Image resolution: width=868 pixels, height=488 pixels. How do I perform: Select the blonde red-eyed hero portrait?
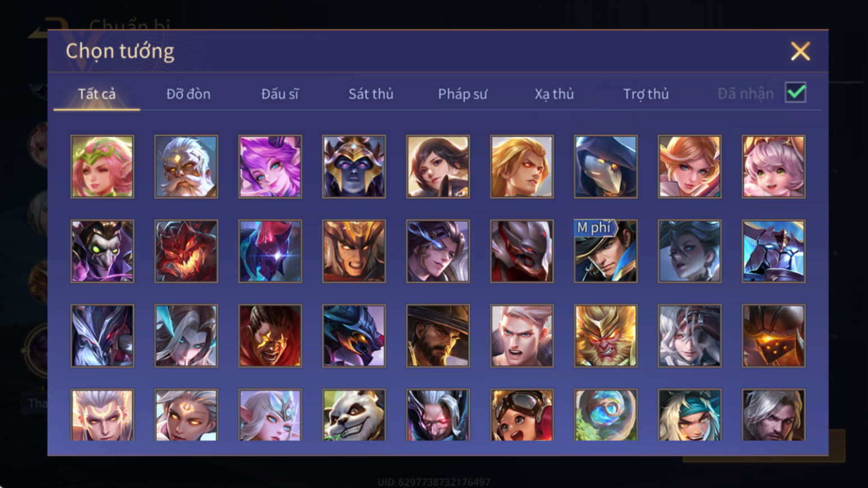pyautogui.click(x=522, y=166)
